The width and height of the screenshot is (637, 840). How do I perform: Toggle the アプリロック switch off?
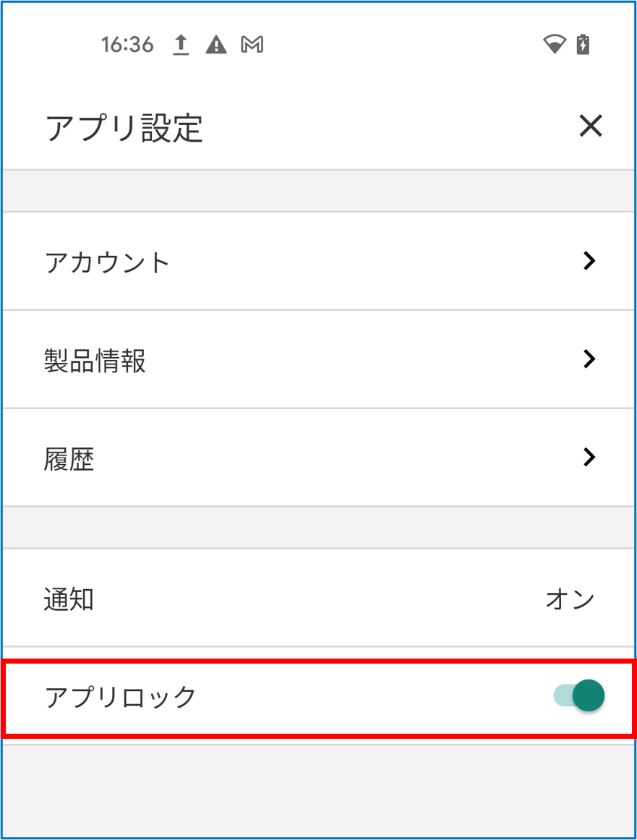pyautogui.click(x=580, y=696)
